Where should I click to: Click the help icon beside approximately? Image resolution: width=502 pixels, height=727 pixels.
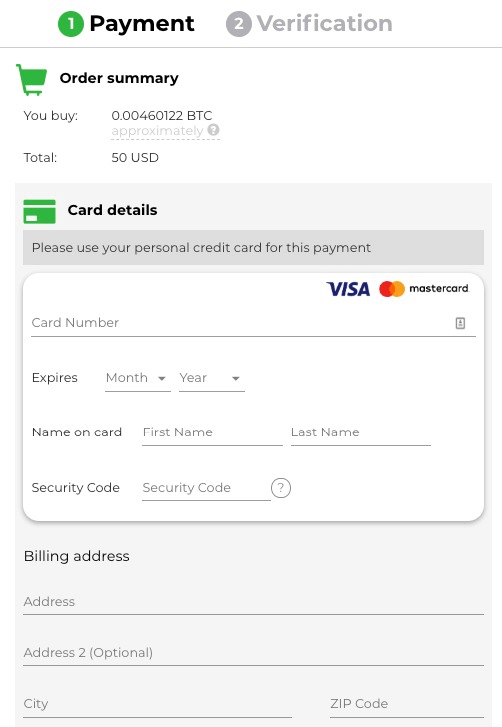pos(213,130)
